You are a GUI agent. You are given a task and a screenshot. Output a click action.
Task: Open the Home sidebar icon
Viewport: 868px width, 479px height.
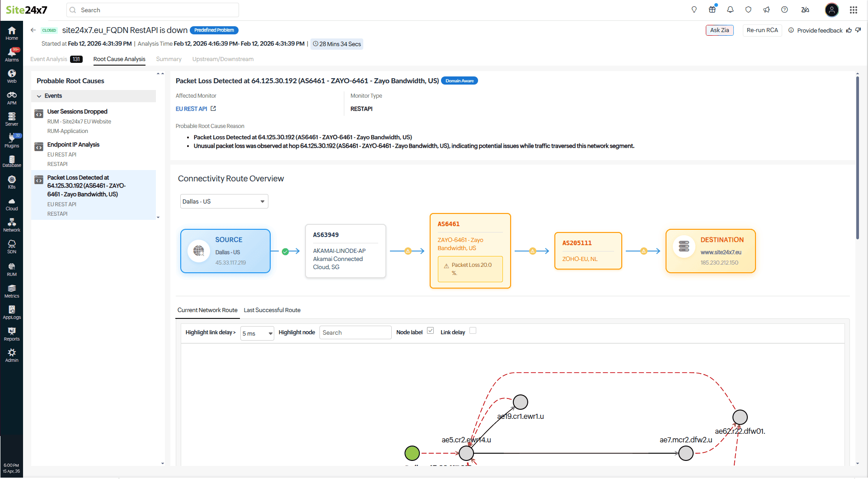[12, 33]
